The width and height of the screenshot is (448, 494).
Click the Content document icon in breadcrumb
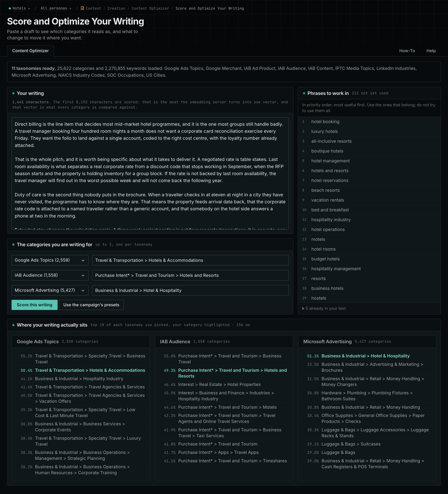[x=82, y=8]
